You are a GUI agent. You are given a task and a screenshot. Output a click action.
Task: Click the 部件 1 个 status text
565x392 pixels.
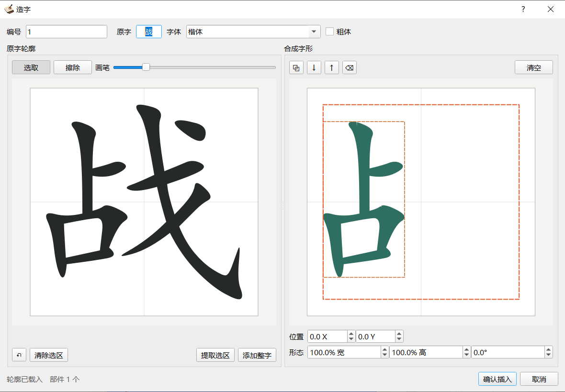click(65, 379)
